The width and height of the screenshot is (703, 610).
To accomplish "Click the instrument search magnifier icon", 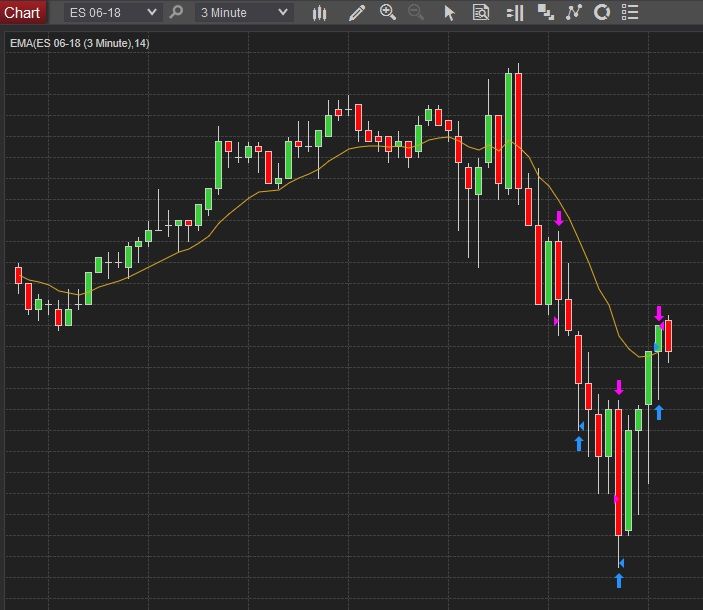I will pyautogui.click(x=176, y=12).
